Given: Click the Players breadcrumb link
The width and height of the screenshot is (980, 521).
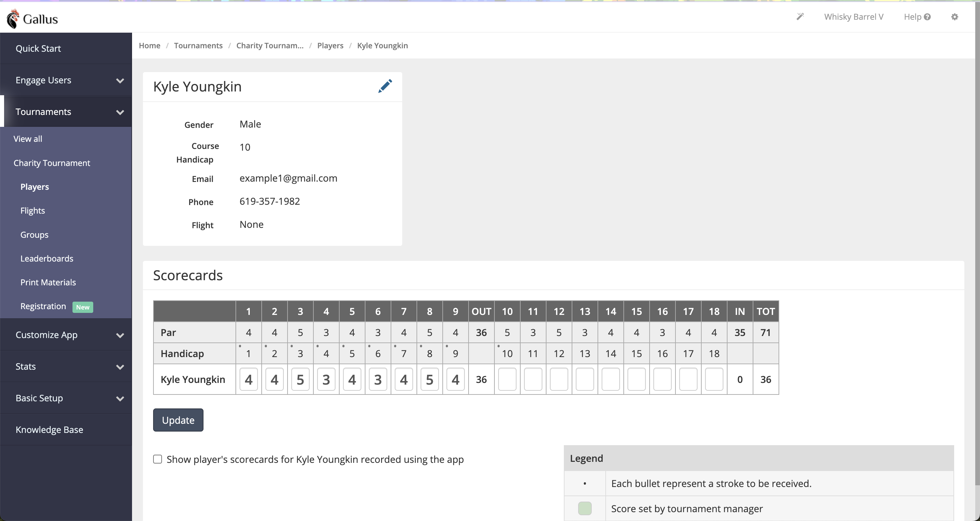Looking at the screenshot, I should tap(330, 45).
